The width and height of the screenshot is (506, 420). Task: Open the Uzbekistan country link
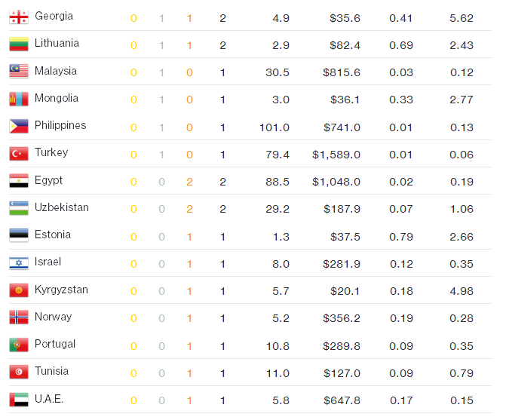click(61, 207)
